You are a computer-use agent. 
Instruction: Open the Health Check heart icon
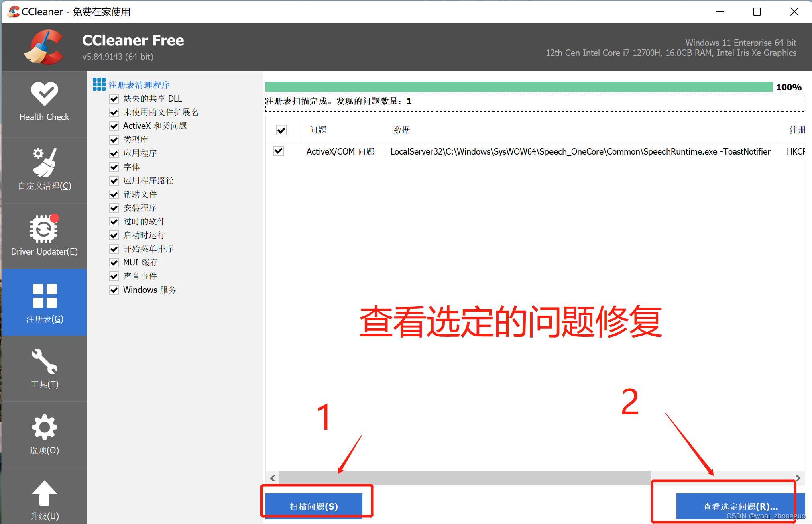click(44, 94)
